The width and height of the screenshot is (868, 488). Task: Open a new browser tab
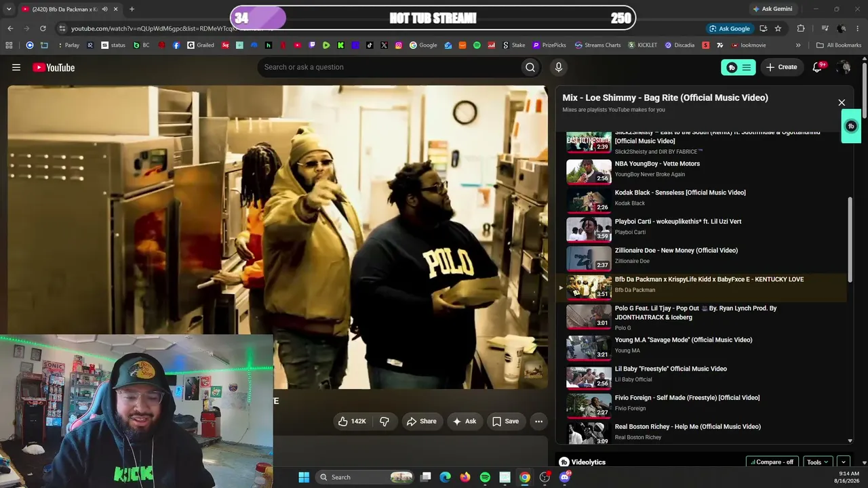click(x=132, y=9)
